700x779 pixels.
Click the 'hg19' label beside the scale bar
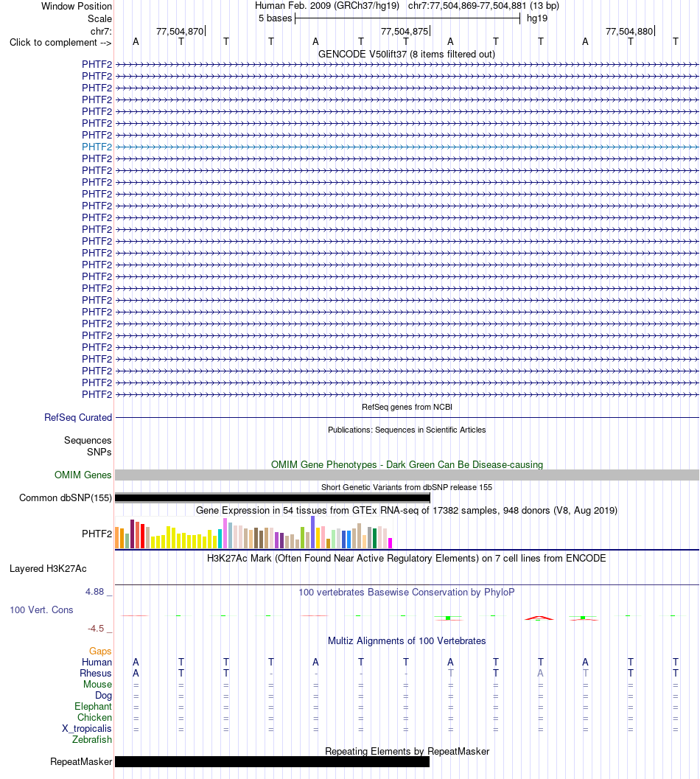(537, 18)
